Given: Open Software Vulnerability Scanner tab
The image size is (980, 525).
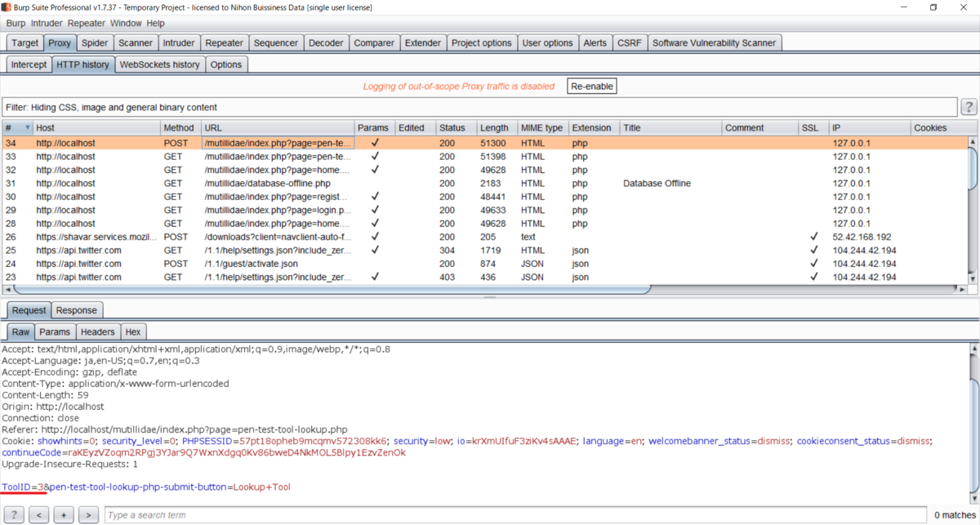Looking at the screenshot, I should pos(715,43).
